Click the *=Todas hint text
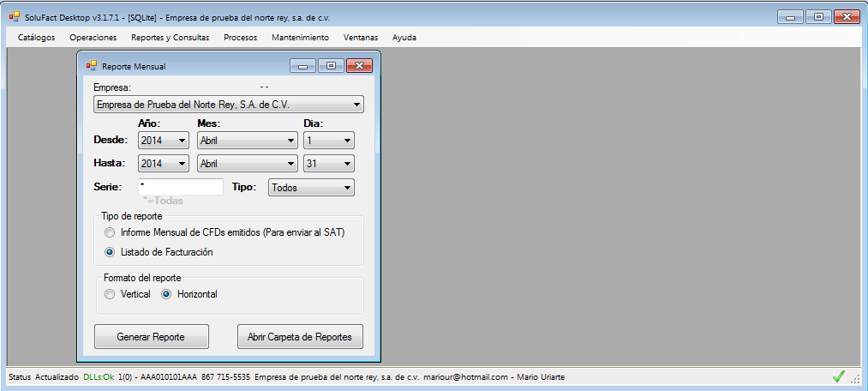This screenshot has width=868, height=391. pos(163,201)
